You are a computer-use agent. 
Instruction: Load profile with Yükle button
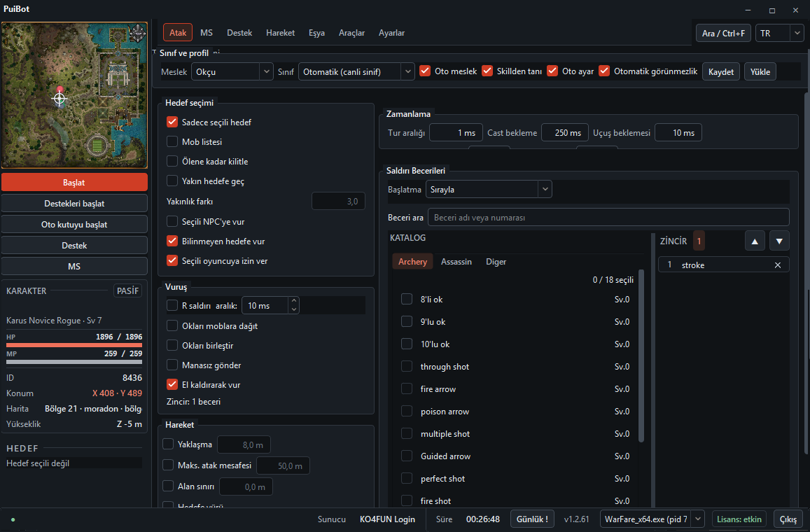(760, 71)
